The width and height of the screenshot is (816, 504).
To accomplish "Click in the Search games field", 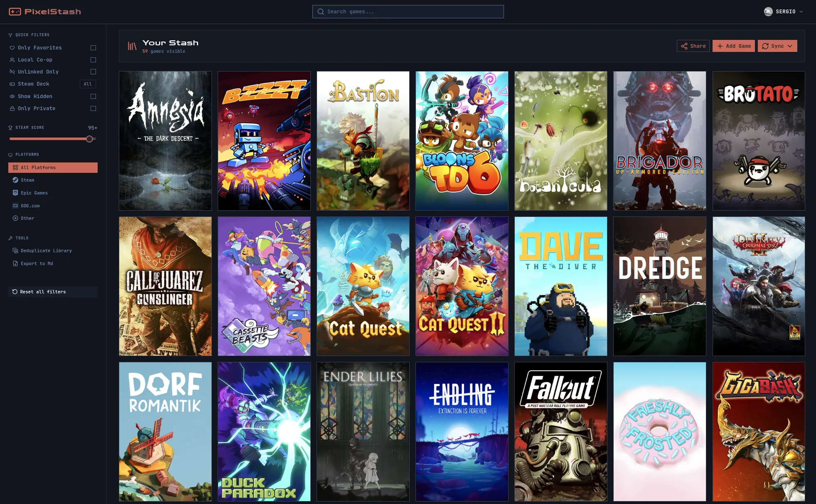I will pyautogui.click(x=408, y=12).
